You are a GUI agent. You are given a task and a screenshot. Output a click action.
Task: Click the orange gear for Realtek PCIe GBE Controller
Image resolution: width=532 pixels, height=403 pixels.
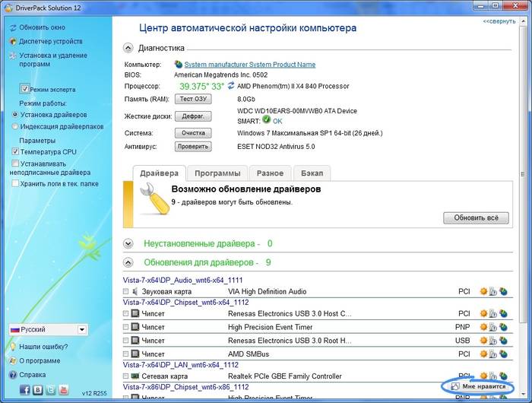483,376
